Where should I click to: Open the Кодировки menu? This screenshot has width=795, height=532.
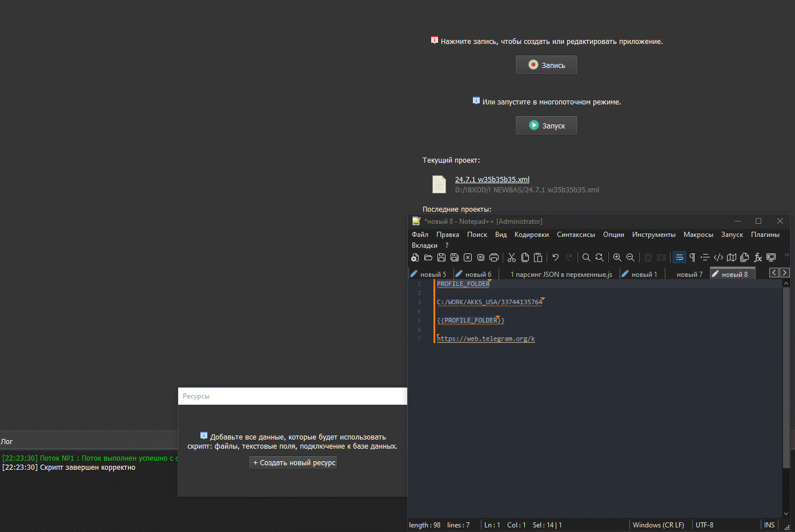pyautogui.click(x=531, y=235)
